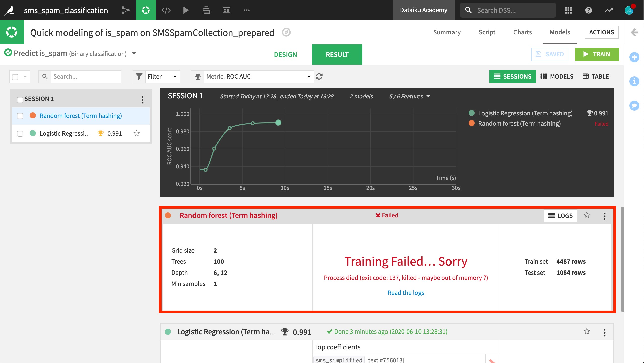Star the Logistic Regression model in the session list

pos(137,133)
